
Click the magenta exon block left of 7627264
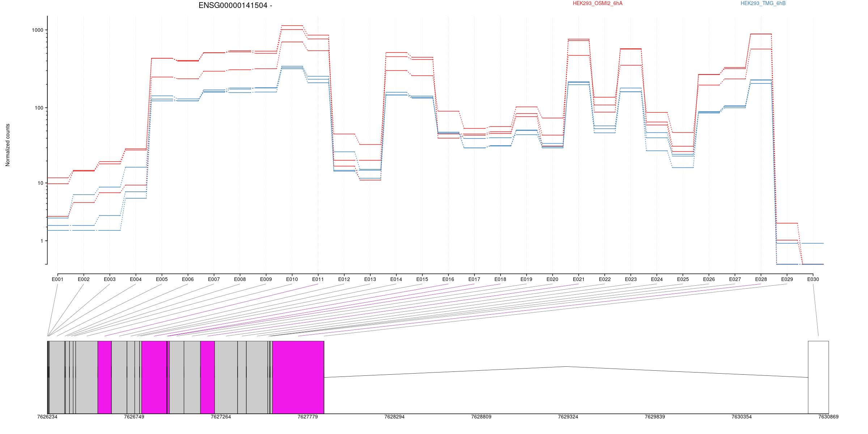coord(208,377)
